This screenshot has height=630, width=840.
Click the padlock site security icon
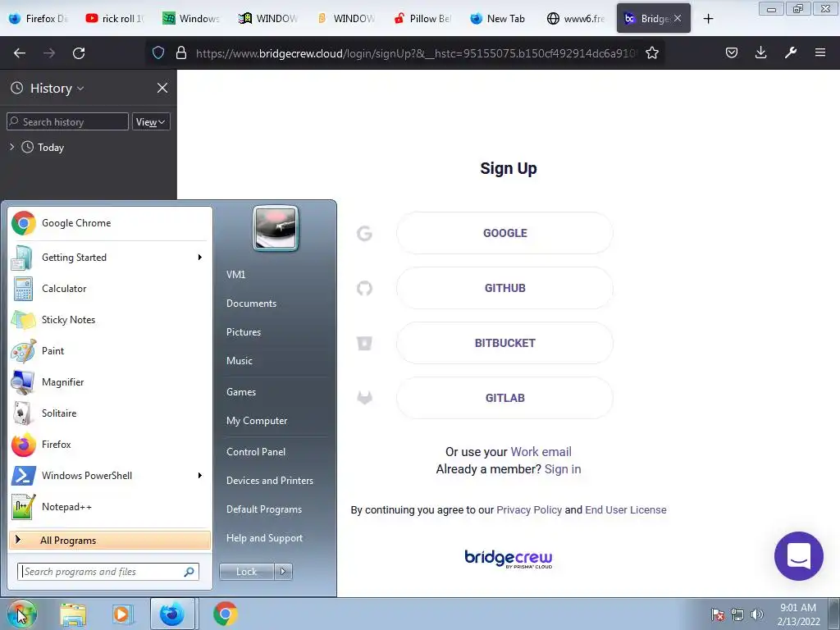pos(181,52)
